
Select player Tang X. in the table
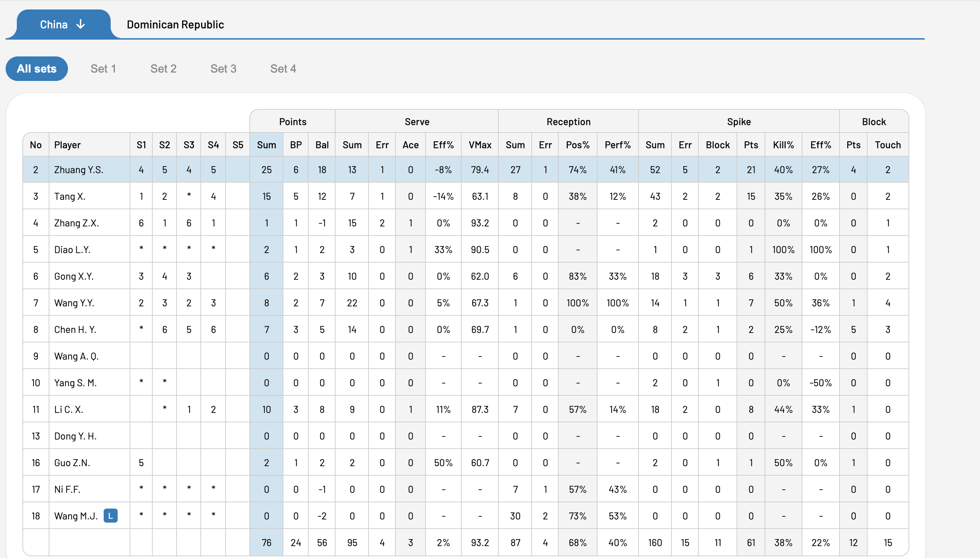click(x=70, y=196)
